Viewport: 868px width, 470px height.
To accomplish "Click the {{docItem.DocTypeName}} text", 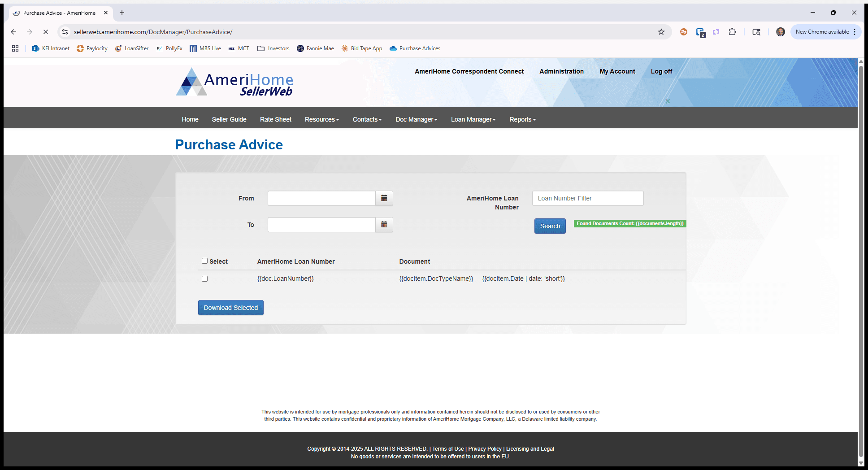I will pos(436,279).
